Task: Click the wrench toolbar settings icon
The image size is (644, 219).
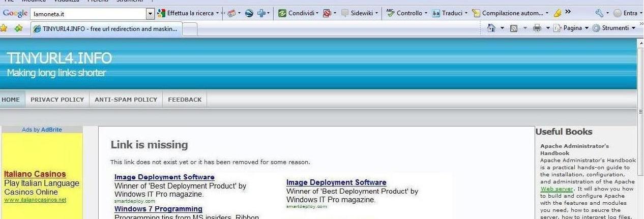Action: point(599,13)
